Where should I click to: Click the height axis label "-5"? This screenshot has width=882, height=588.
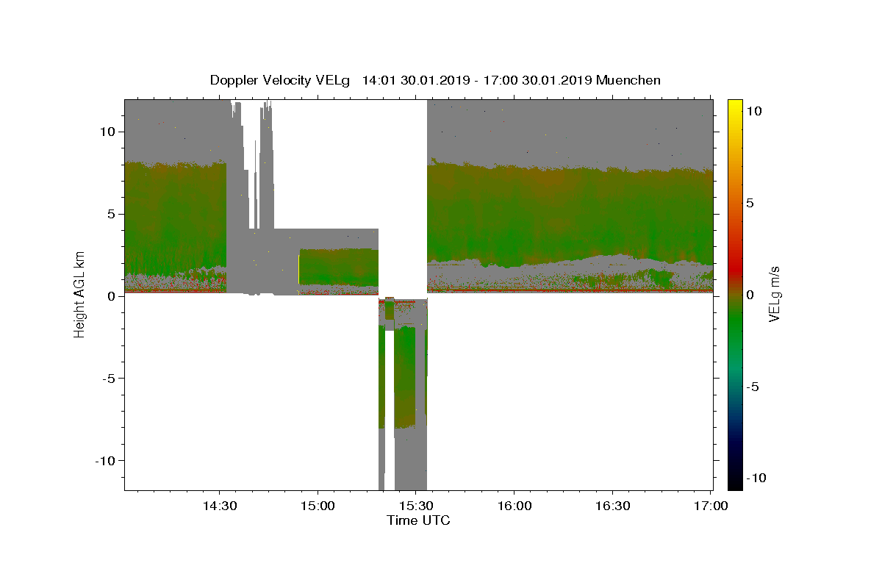pyautogui.click(x=110, y=379)
